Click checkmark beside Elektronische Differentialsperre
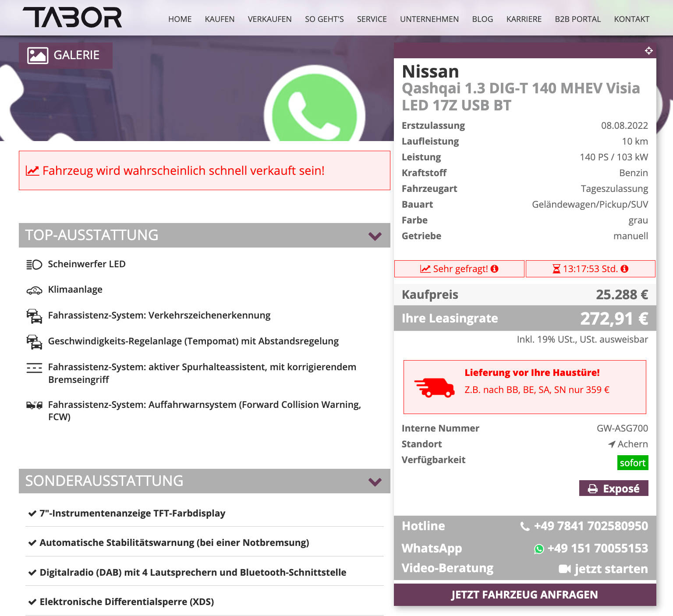The width and height of the screenshot is (673, 616). coord(32,602)
